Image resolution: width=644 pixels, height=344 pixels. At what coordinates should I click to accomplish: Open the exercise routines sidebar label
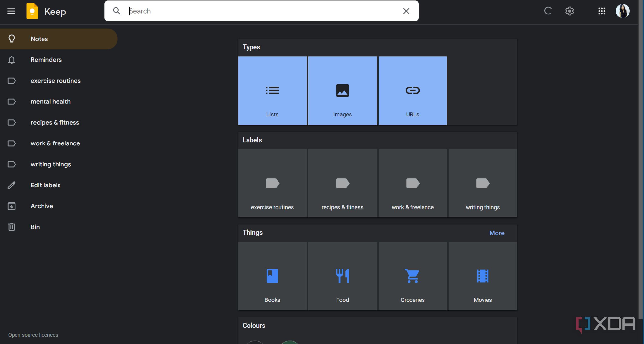pos(59,81)
